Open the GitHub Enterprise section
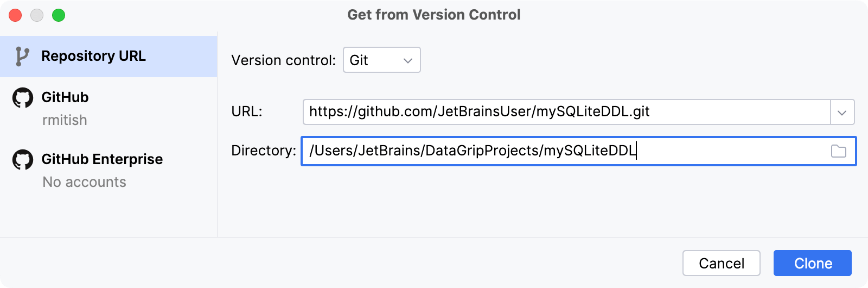The image size is (868, 288). coord(102,160)
